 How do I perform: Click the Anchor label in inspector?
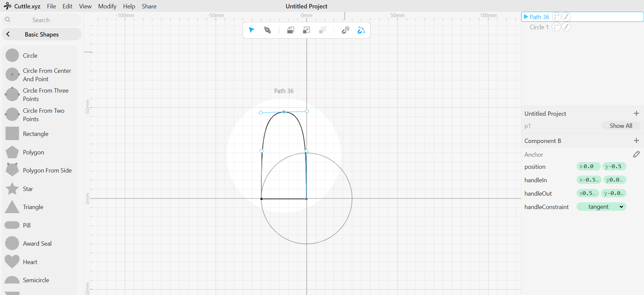click(534, 154)
